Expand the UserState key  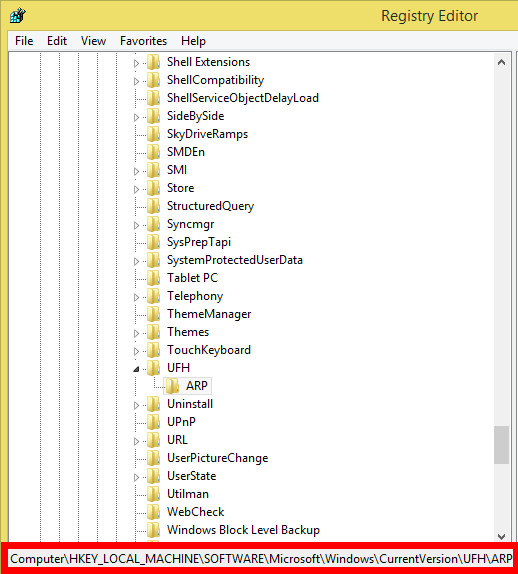(x=136, y=477)
